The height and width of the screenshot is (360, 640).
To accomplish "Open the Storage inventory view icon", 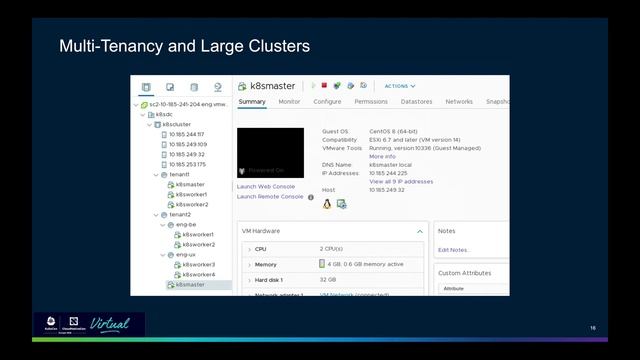I will 194,87.
